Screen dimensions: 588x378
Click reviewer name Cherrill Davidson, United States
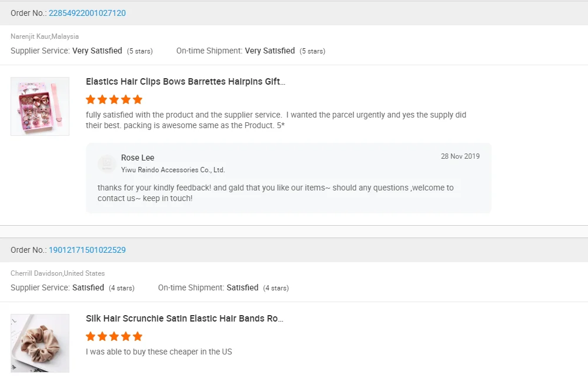pos(58,273)
